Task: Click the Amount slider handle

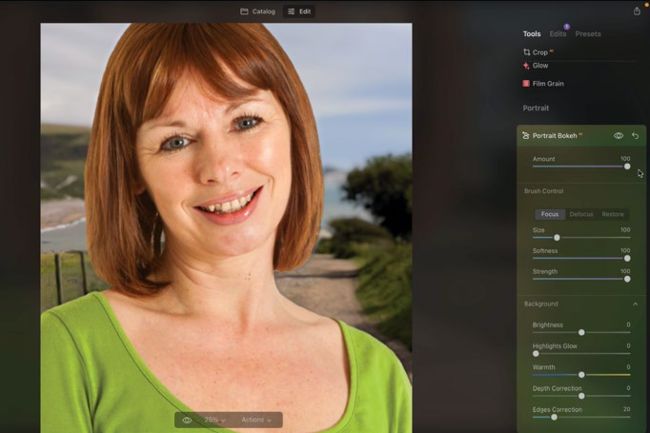Action: tap(627, 166)
